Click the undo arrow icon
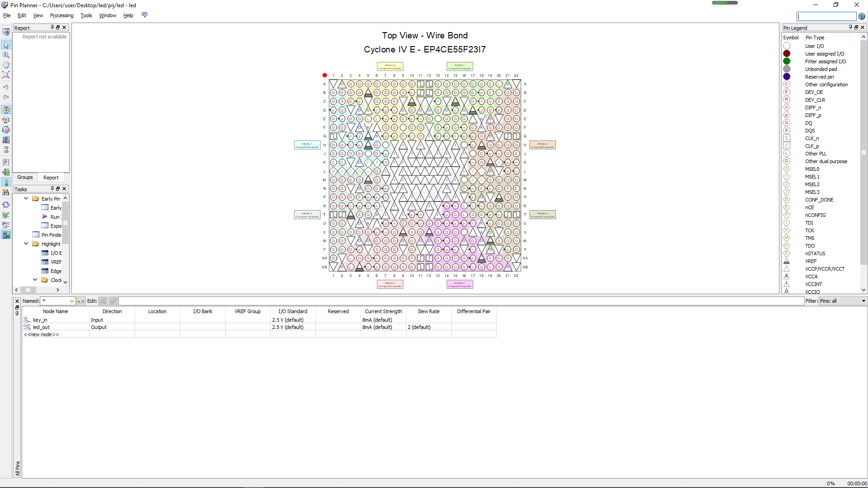Viewport: 868px width, 488px height. pyautogui.click(x=6, y=87)
